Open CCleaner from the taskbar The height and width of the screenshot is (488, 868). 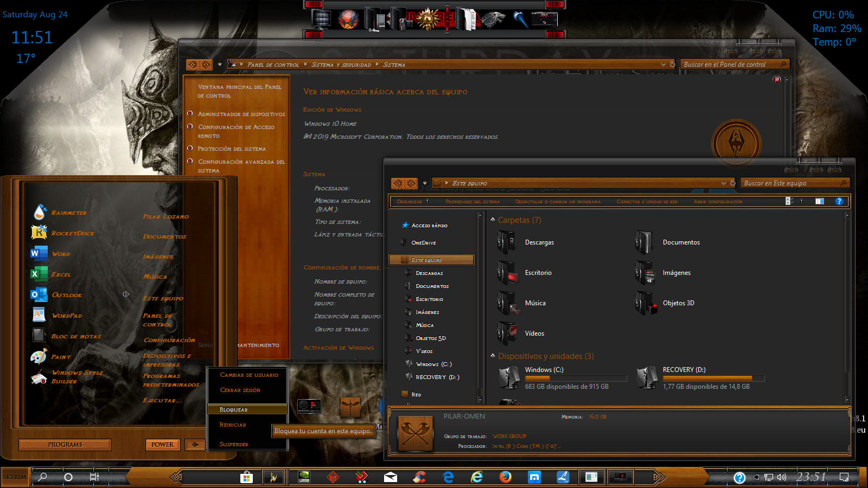pos(419,477)
